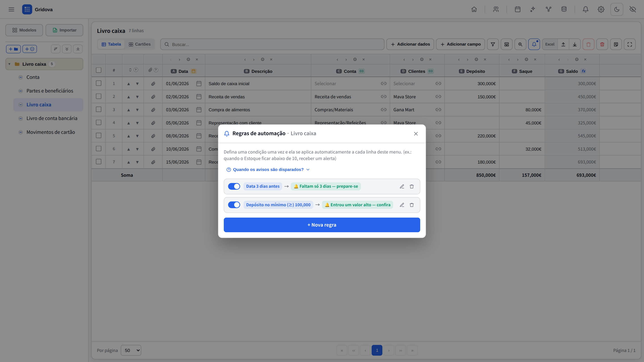The height and width of the screenshot is (362, 644).
Task: Close the Regras de automação dialog
Action: click(x=416, y=134)
